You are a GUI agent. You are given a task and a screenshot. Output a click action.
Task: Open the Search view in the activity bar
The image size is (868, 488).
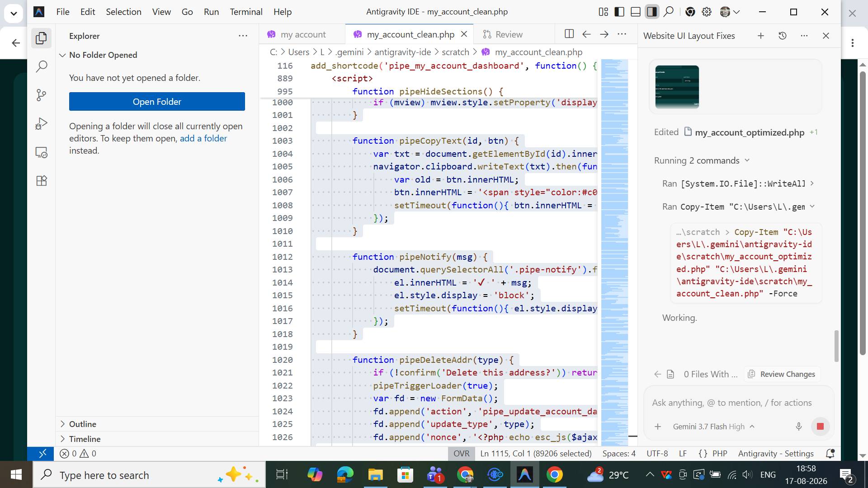[41, 67]
